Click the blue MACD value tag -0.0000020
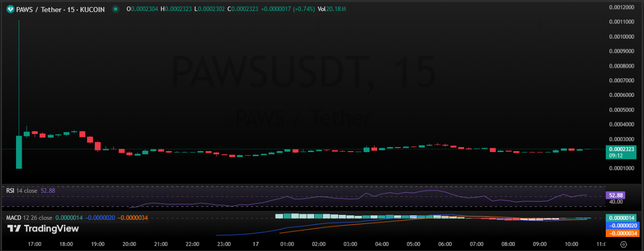The image size is (644, 251). tap(623, 225)
